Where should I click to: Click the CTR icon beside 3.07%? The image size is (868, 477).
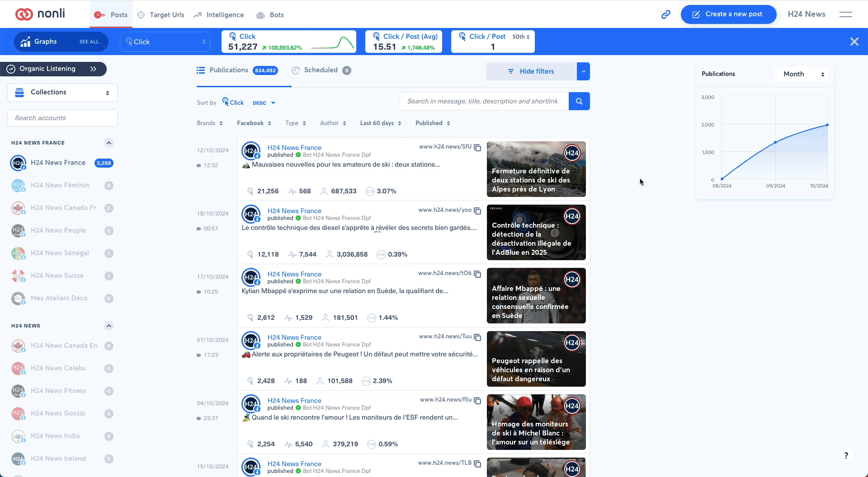[370, 192]
